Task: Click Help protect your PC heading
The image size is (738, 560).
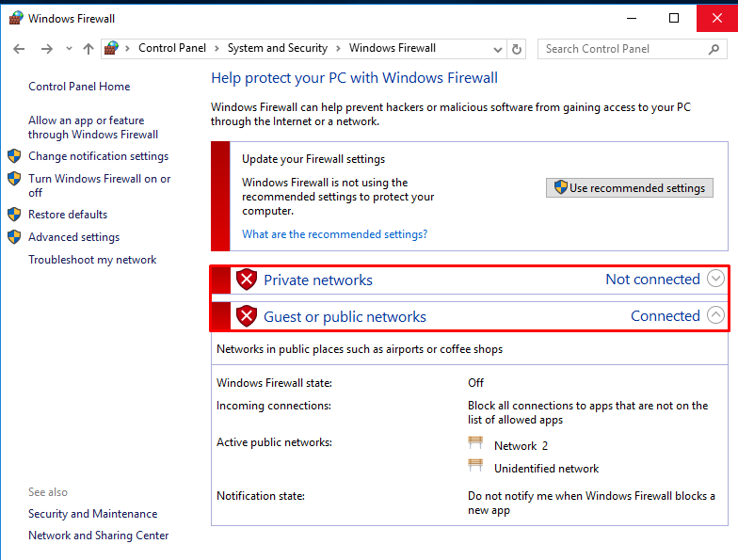Action: [354, 78]
